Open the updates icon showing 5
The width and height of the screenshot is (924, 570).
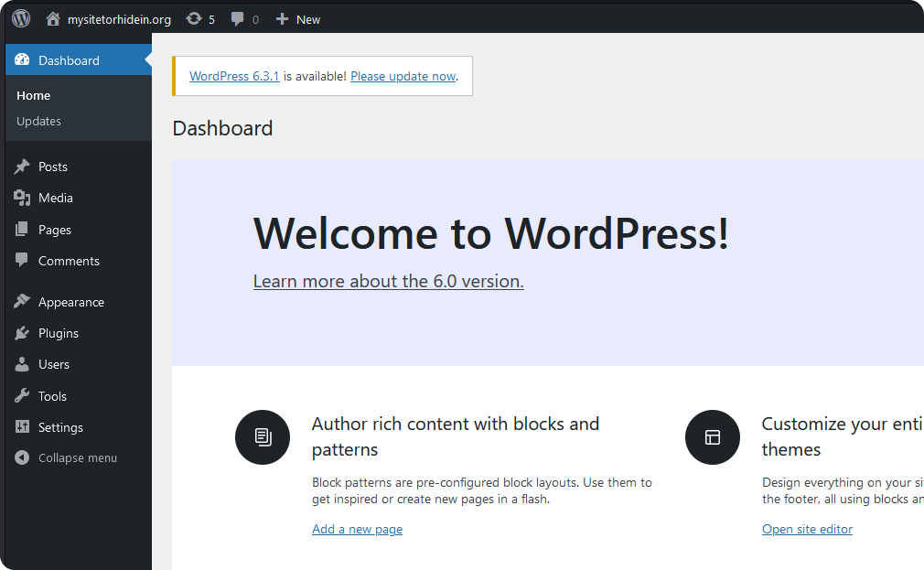coord(194,18)
